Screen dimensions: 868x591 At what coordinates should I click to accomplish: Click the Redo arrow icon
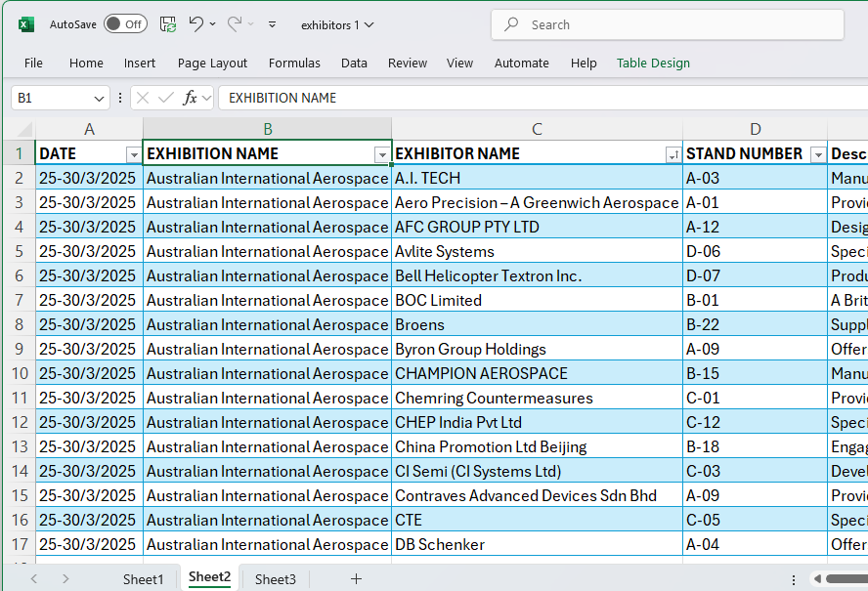[235, 23]
